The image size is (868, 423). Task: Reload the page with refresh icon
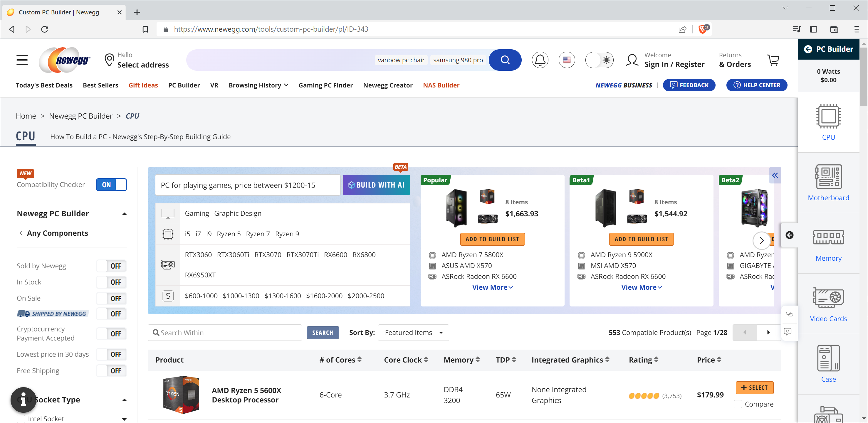(x=44, y=29)
